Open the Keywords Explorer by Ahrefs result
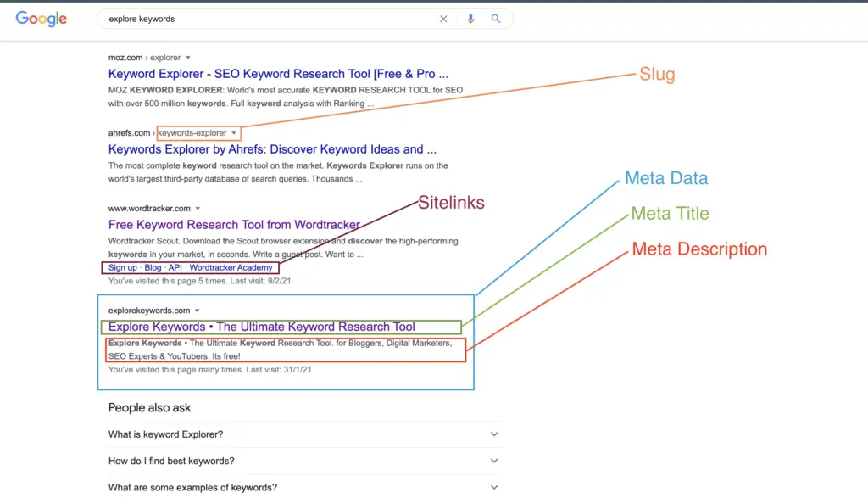The image size is (868, 498). pos(272,149)
